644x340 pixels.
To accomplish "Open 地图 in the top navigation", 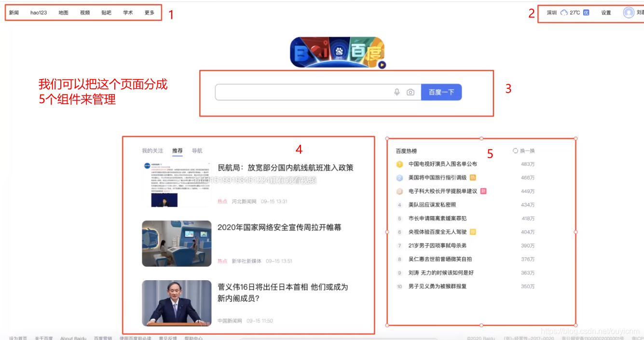I will [63, 13].
